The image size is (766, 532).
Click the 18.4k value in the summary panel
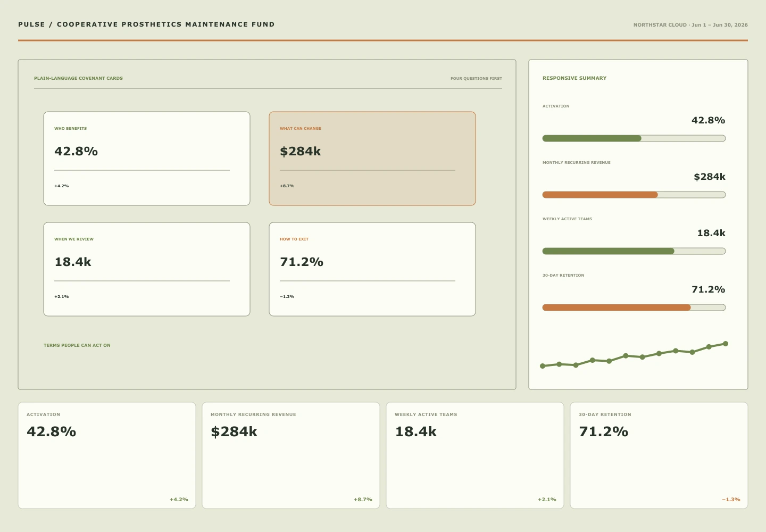click(x=711, y=233)
